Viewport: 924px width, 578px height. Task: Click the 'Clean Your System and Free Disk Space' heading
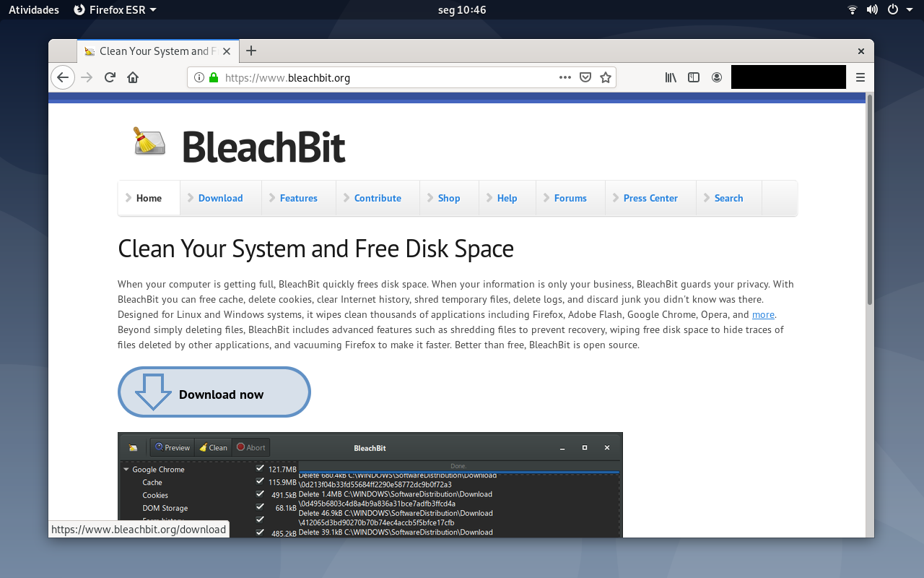point(315,249)
